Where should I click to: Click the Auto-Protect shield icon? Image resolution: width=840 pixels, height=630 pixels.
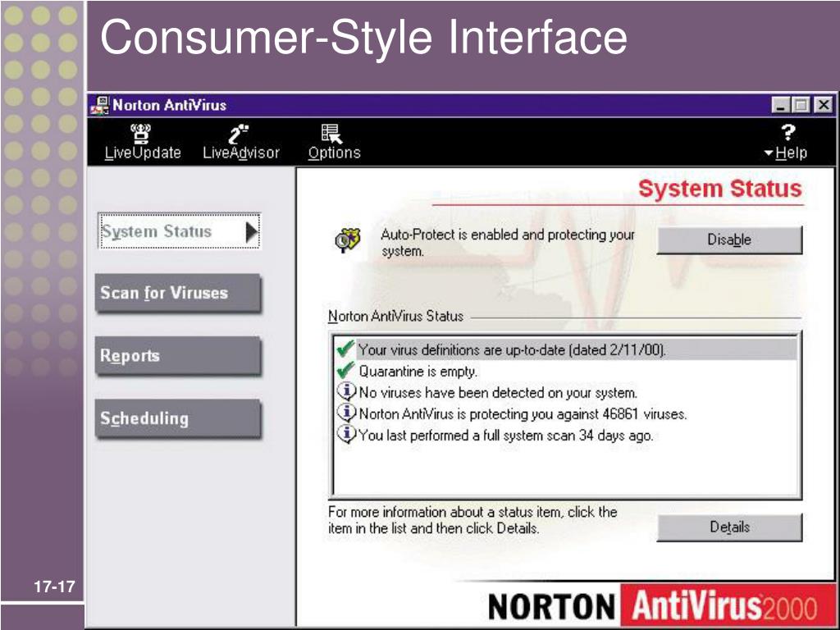348,240
